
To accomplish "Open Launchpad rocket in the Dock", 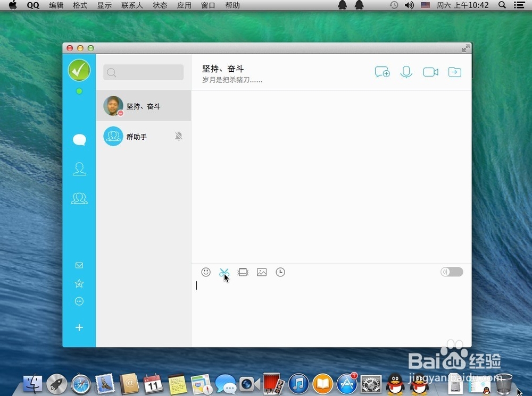I will click(x=57, y=384).
